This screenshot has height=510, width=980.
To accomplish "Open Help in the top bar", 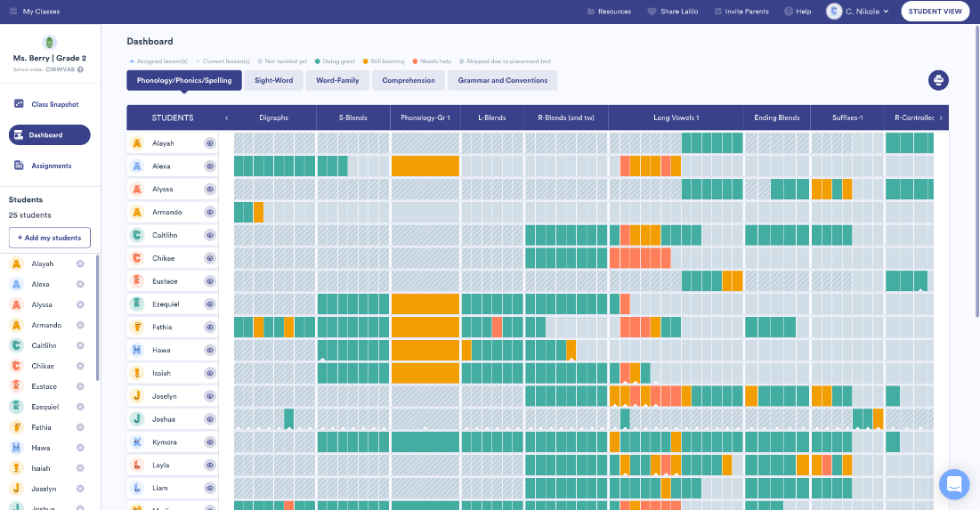I will [x=798, y=12].
